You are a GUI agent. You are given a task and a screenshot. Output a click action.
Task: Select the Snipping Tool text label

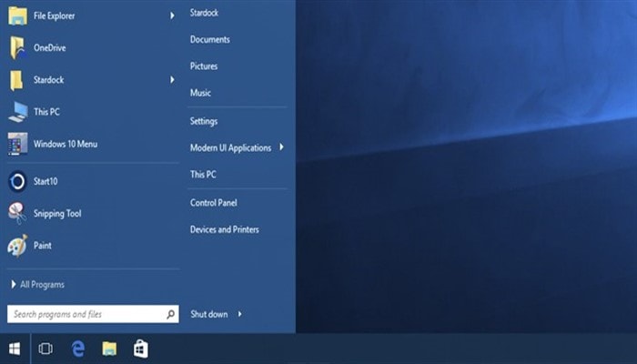(x=57, y=214)
